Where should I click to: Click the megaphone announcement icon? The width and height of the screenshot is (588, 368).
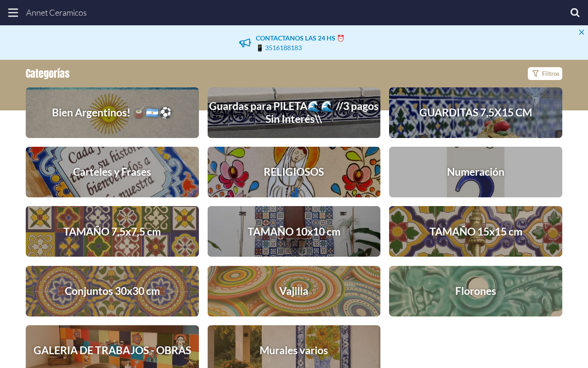pyautogui.click(x=245, y=43)
